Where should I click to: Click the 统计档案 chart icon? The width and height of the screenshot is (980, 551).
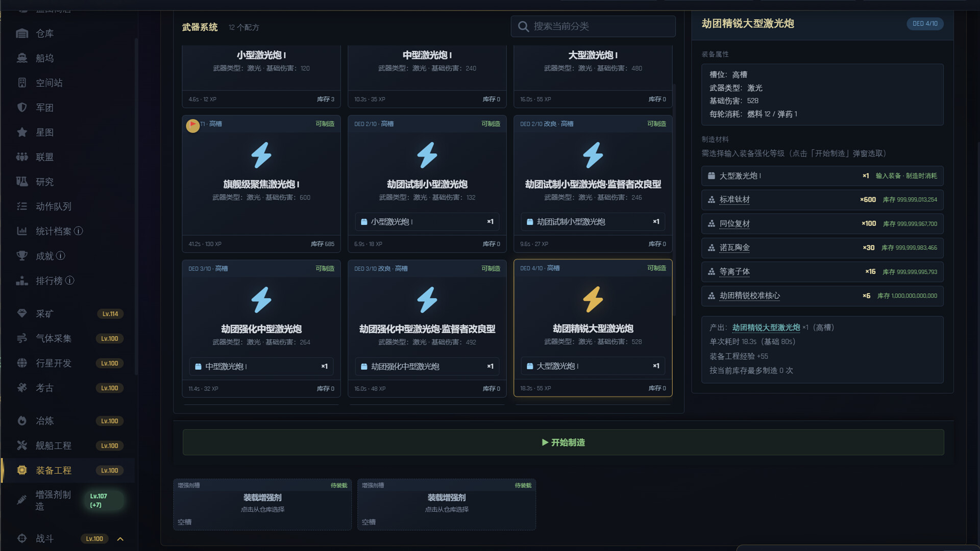click(22, 231)
